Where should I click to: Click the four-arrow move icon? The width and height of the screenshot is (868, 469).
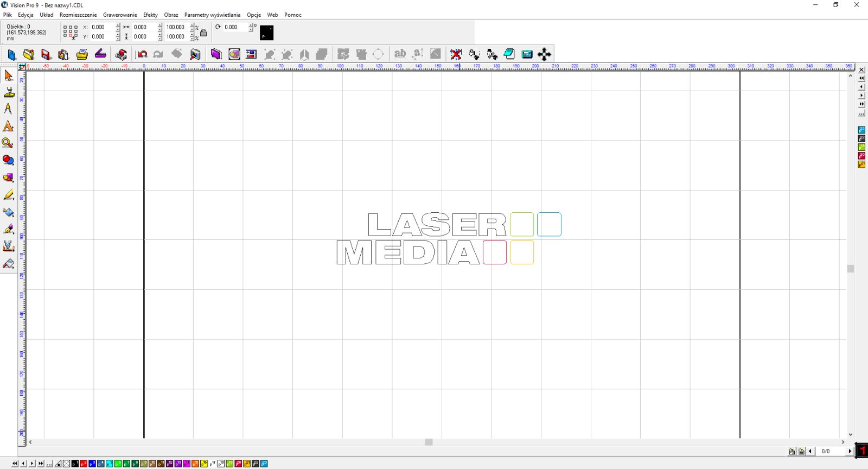(x=544, y=54)
